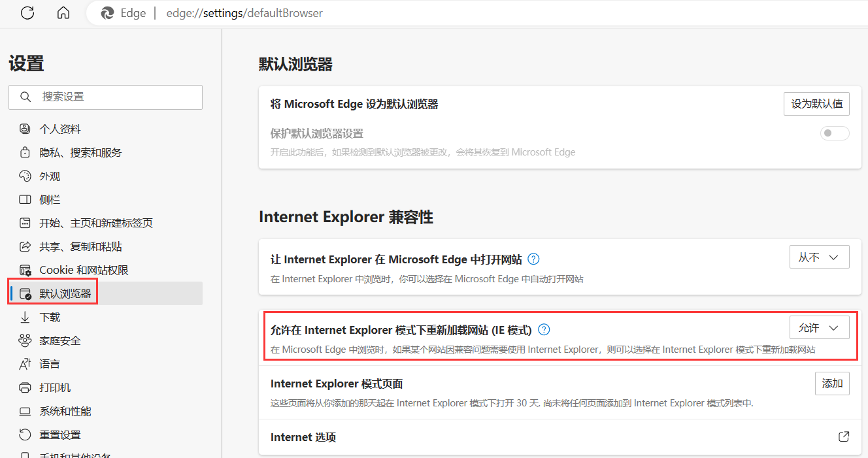Click the 设为默认值 button
Screen dimensions: 868x458
click(816, 103)
